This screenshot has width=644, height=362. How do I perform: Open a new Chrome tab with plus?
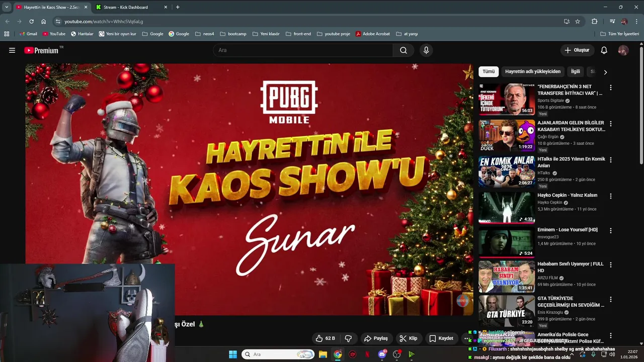(178, 7)
